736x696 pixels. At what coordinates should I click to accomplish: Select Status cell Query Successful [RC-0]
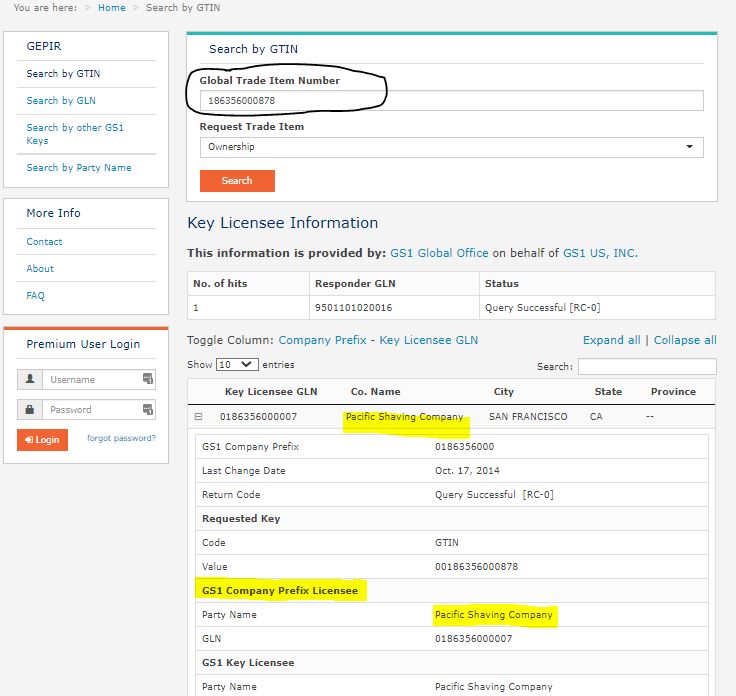pyautogui.click(x=543, y=308)
